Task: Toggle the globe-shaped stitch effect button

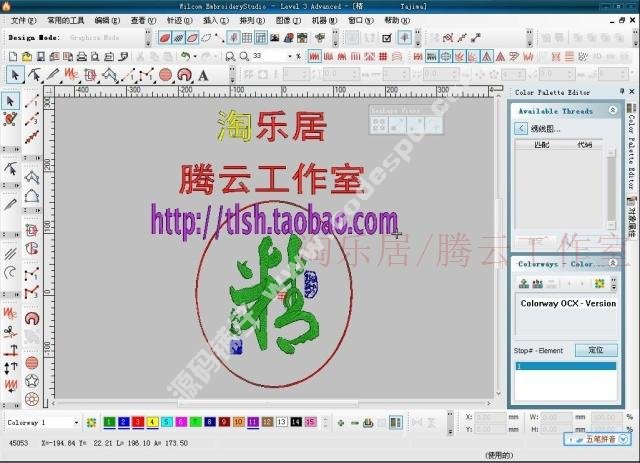Action: [445, 56]
